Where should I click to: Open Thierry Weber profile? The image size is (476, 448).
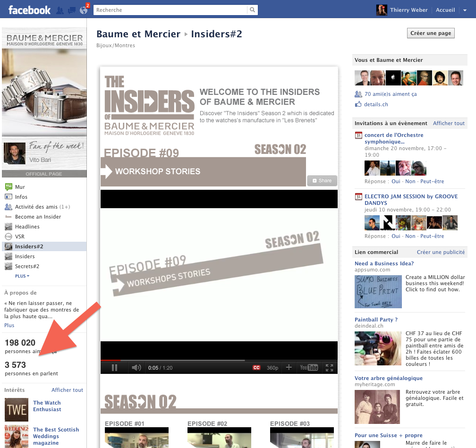[408, 10]
